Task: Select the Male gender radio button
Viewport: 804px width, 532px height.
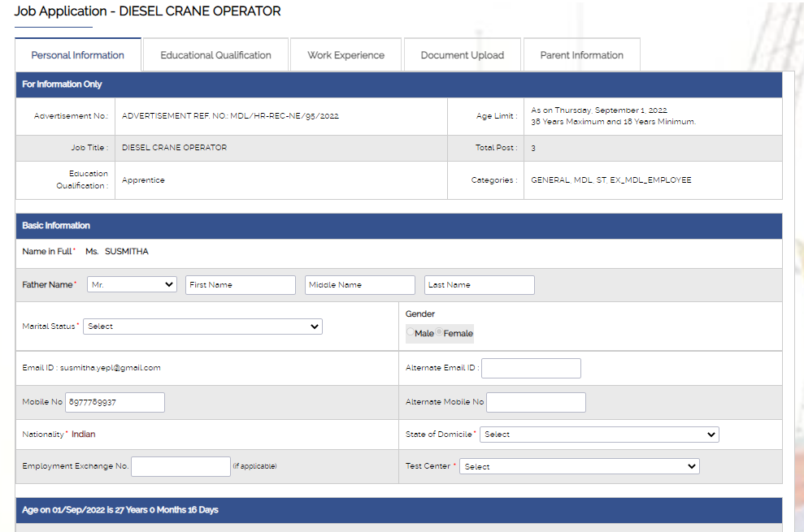Action: (x=411, y=332)
